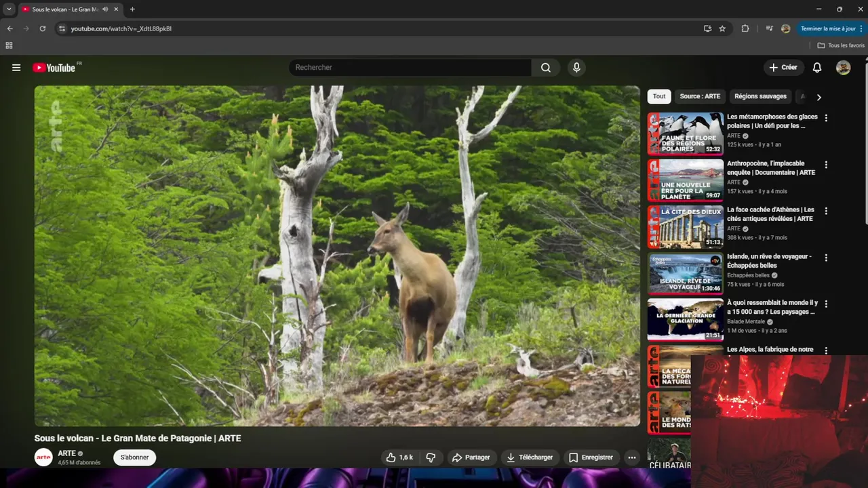The width and height of the screenshot is (868, 488).
Task: Click the Enregistrer button
Action: point(591,457)
